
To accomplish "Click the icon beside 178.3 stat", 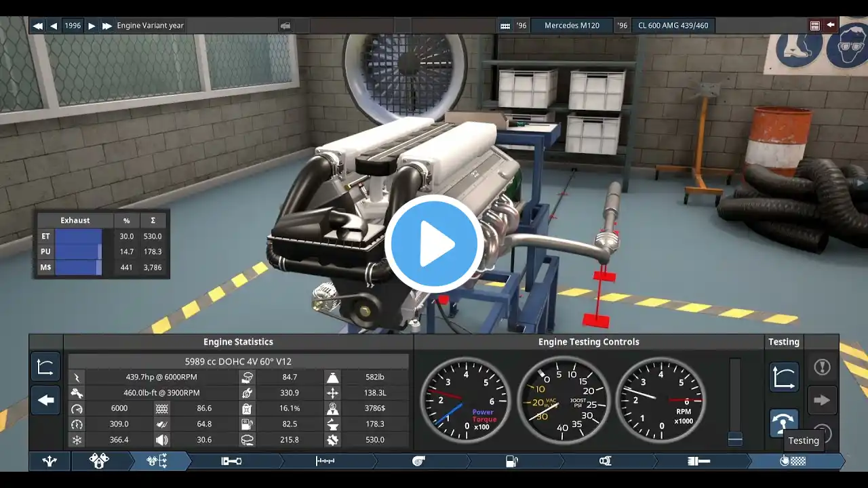I will (333, 424).
